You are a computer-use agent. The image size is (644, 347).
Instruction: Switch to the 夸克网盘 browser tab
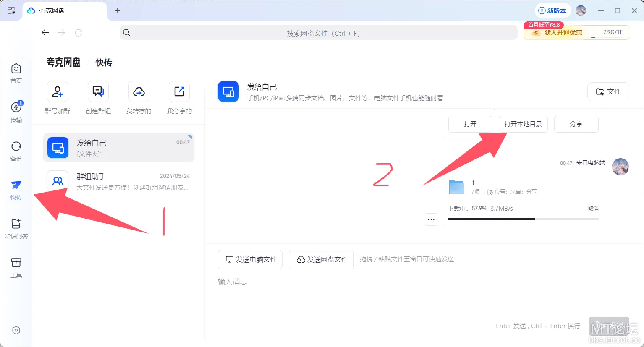click(x=55, y=10)
